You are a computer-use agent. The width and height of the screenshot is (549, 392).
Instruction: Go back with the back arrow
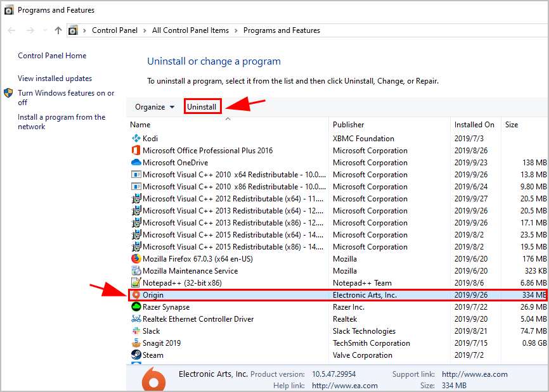[x=11, y=30]
